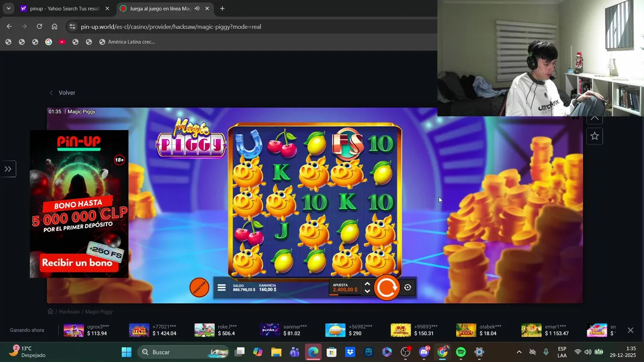Open otabek*** winning game thumbnail
644x362 pixels.
pyautogui.click(x=466, y=330)
